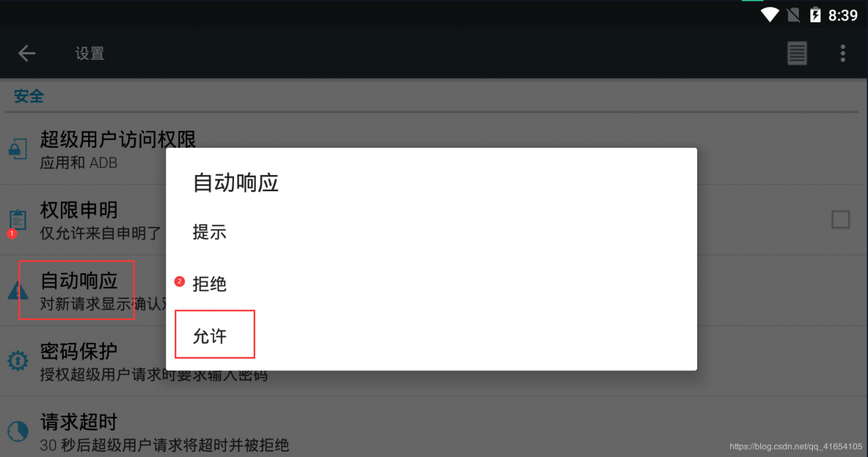Click the superuser access lock icon

(x=18, y=149)
